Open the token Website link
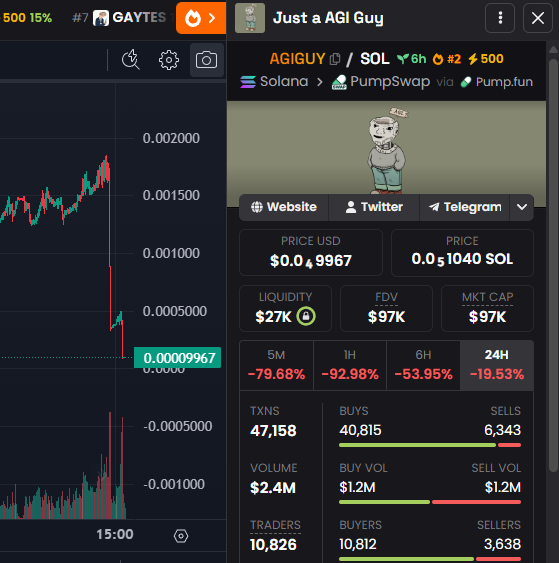559x563 pixels. point(284,207)
